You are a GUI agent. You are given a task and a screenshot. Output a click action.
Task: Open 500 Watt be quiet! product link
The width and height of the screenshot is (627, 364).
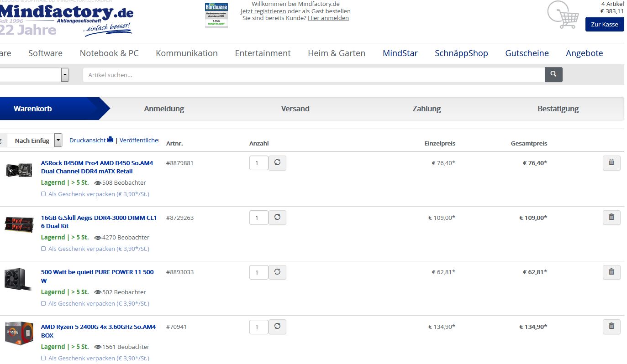point(97,276)
